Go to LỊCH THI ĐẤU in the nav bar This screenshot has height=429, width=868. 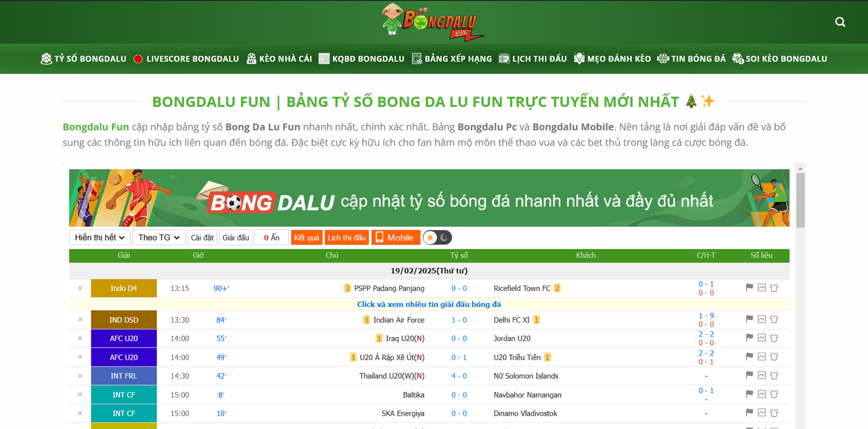point(533,58)
